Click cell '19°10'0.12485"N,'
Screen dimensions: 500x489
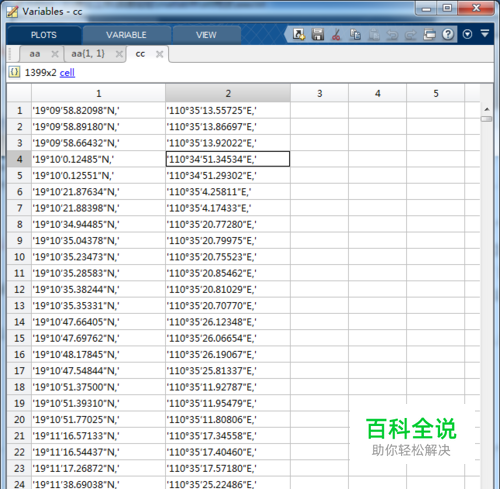pyautogui.click(x=99, y=159)
